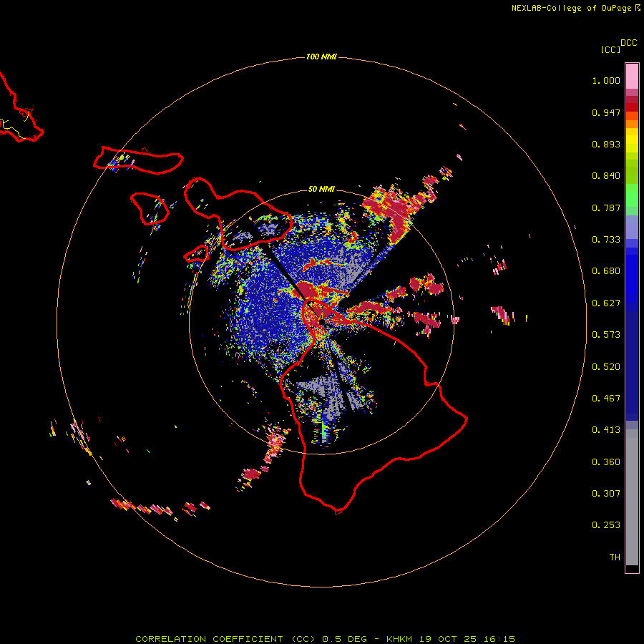Click the 0.680 color scale value

tap(606, 271)
